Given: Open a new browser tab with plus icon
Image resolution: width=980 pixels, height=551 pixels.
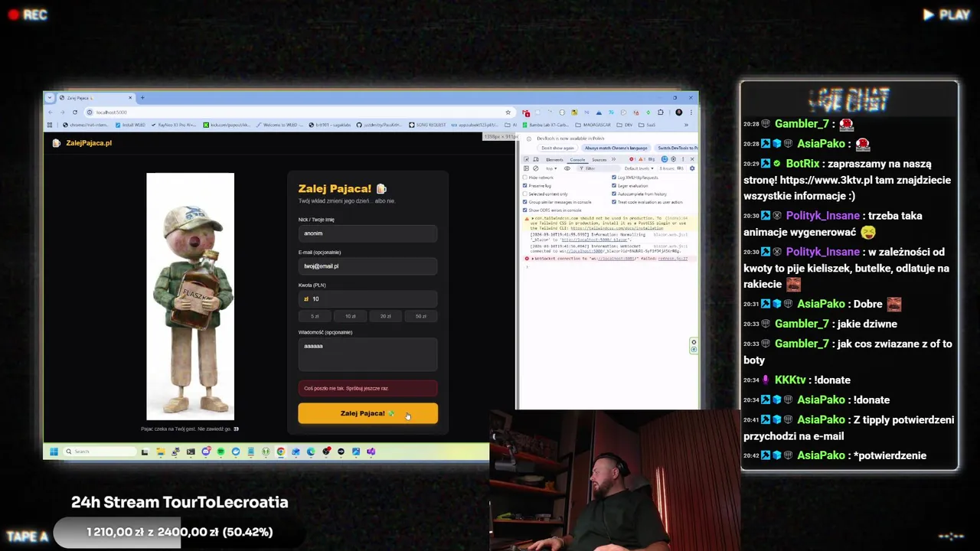Looking at the screenshot, I should click(142, 97).
